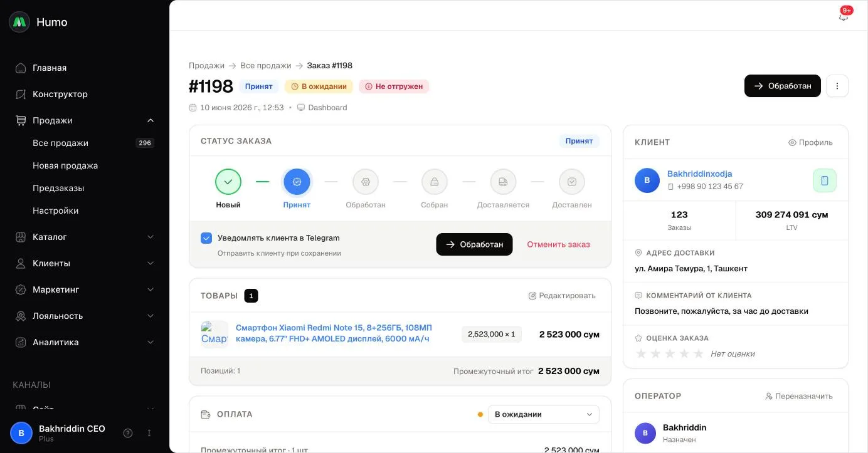This screenshot has height=453, width=868.
Task: Select the Обработан gear step icon
Action: 366,182
